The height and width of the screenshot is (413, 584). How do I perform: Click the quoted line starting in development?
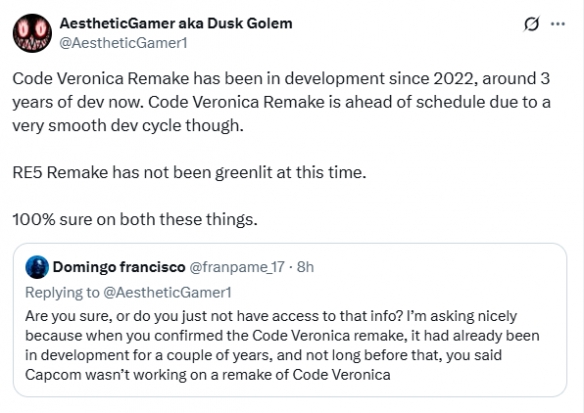[263, 355]
